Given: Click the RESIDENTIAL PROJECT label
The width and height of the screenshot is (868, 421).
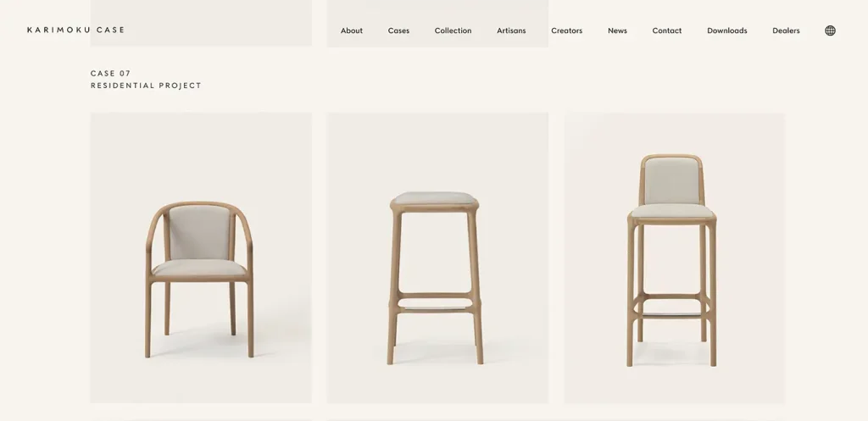Looking at the screenshot, I should (x=146, y=86).
